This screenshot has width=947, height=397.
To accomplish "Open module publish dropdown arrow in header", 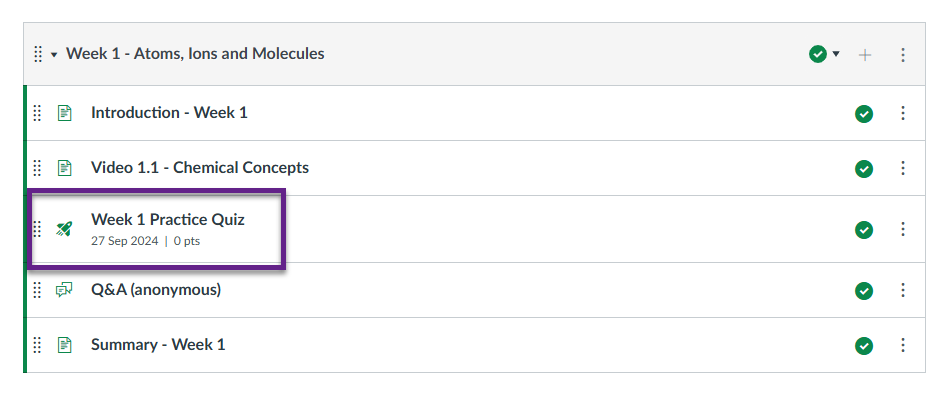I will tap(836, 54).
